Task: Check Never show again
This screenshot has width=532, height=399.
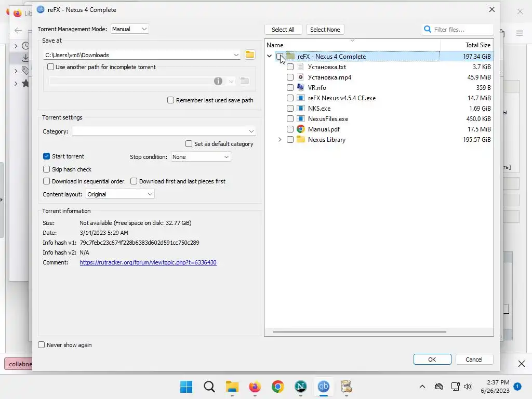Action: pyautogui.click(x=42, y=345)
